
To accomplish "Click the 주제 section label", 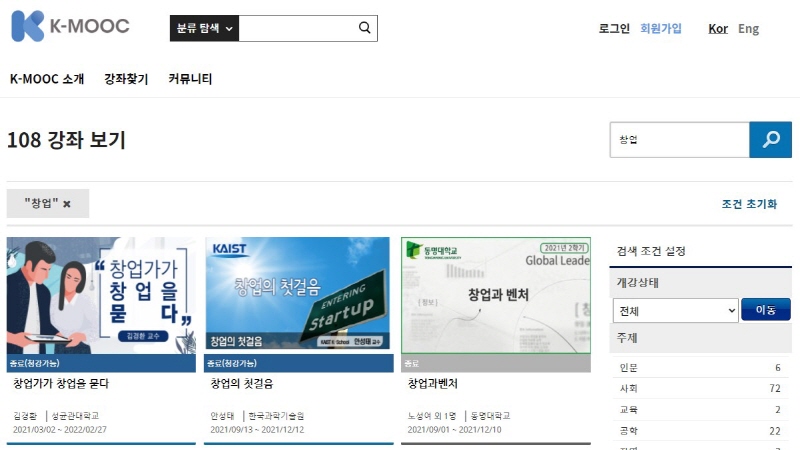I will [x=627, y=338].
